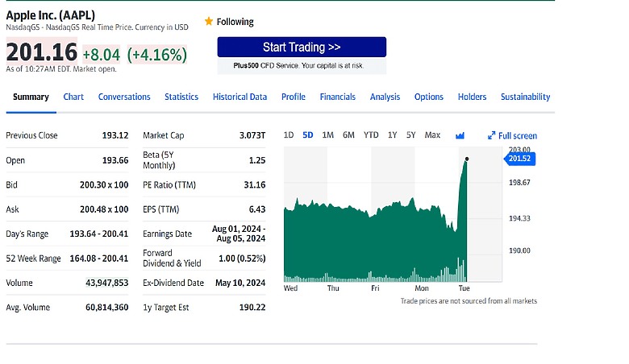Click PE Ratio value 31.16
Image resolution: width=629 pixels, height=364 pixels.
[255, 184]
